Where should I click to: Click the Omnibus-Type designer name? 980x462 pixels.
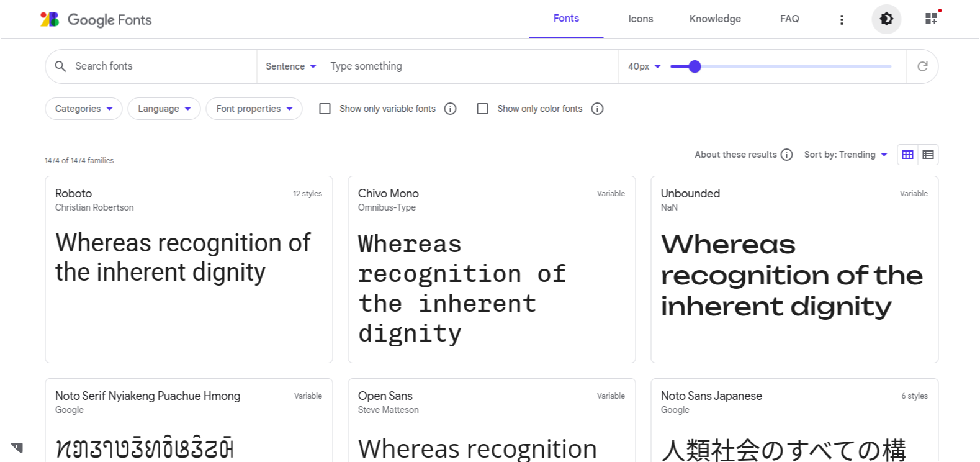point(387,207)
